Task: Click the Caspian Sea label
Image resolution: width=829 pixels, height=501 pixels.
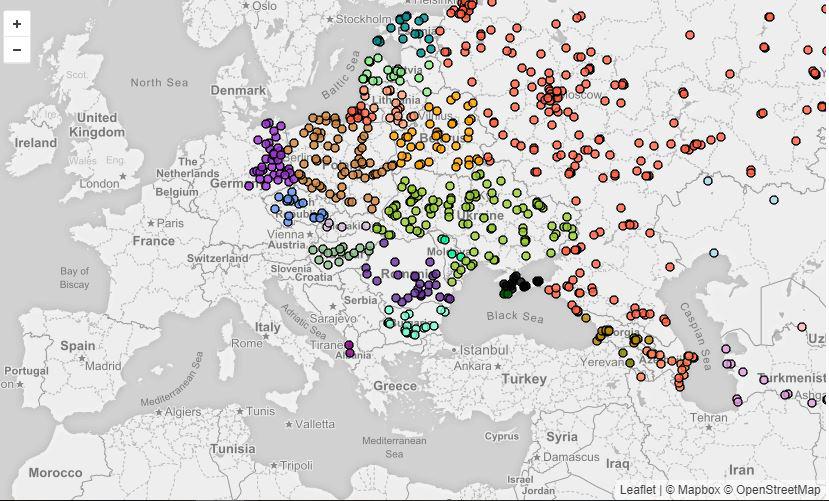Action: click(x=697, y=336)
